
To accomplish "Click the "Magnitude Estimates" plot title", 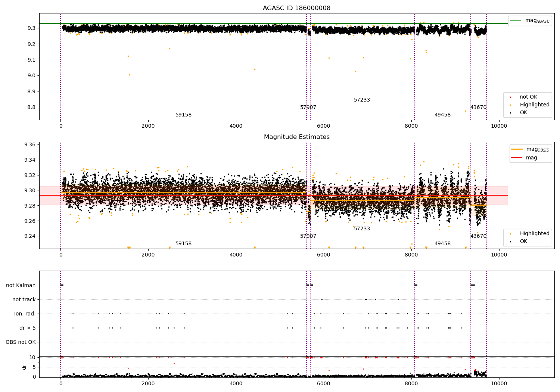I will (x=296, y=137).
